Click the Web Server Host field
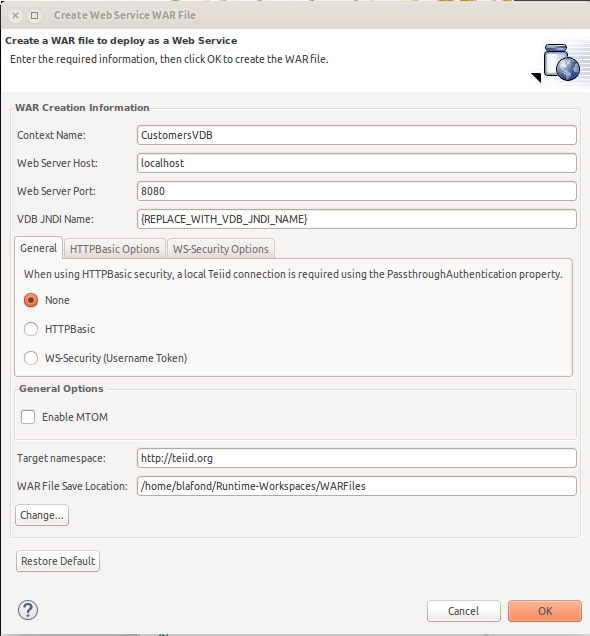This screenshot has width=590, height=636. 357,163
